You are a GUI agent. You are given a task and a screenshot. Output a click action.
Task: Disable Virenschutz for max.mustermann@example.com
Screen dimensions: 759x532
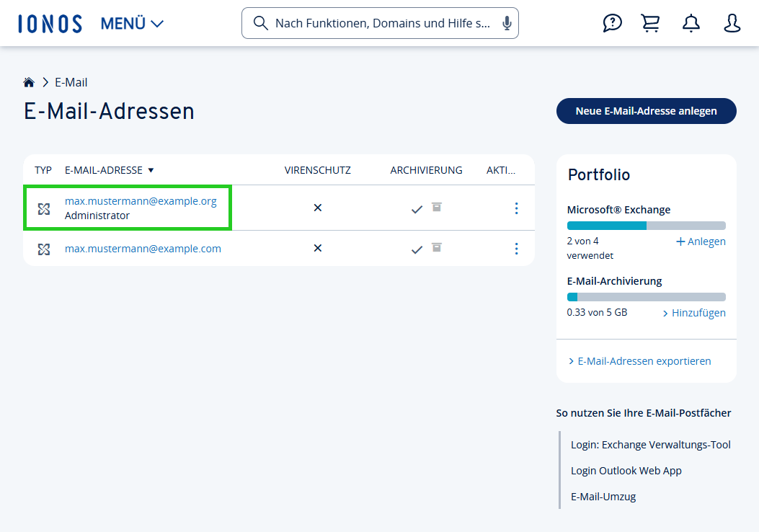tap(317, 248)
